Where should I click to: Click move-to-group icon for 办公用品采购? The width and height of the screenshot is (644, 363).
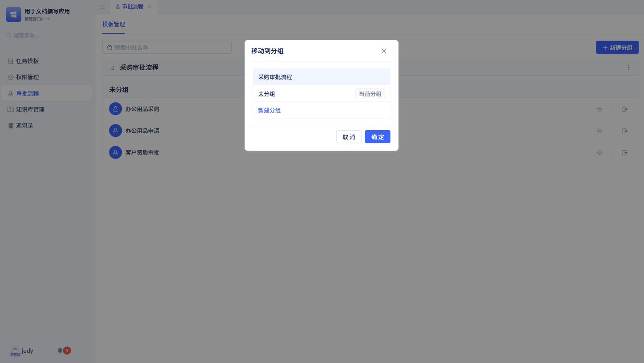625,109
